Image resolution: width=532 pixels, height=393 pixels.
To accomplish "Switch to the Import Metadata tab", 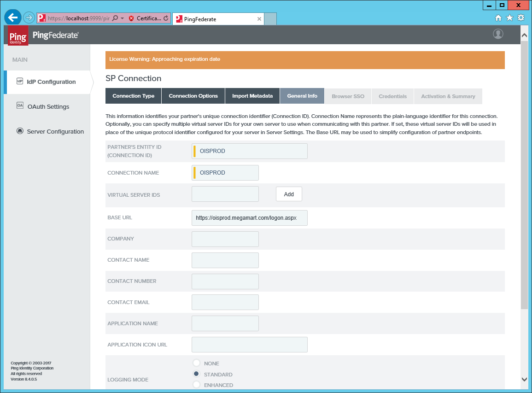I will point(252,96).
